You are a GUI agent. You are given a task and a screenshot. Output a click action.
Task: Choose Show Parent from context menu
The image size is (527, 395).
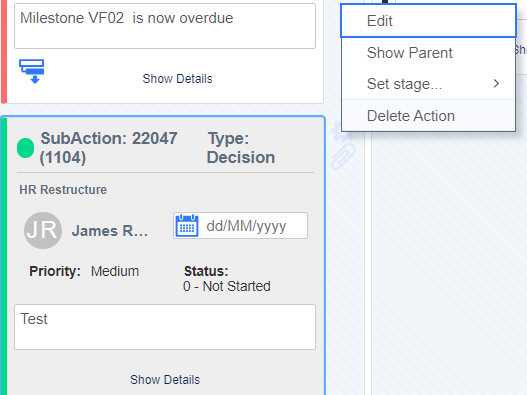(429, 53)
